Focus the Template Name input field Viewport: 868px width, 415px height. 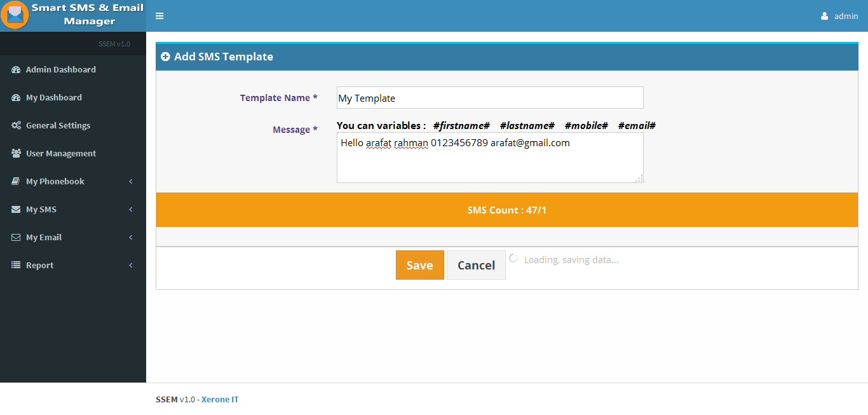click(x=490, y=98)
